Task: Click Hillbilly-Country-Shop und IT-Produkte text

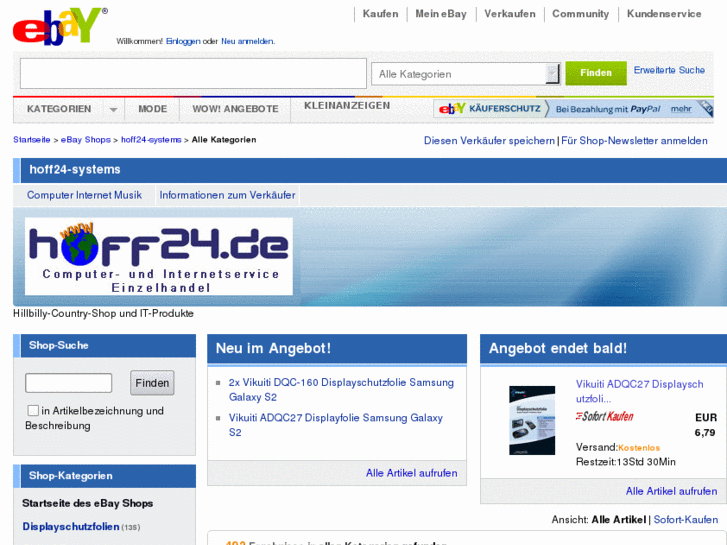Action: pyautogui.click(x=103, y=314)
